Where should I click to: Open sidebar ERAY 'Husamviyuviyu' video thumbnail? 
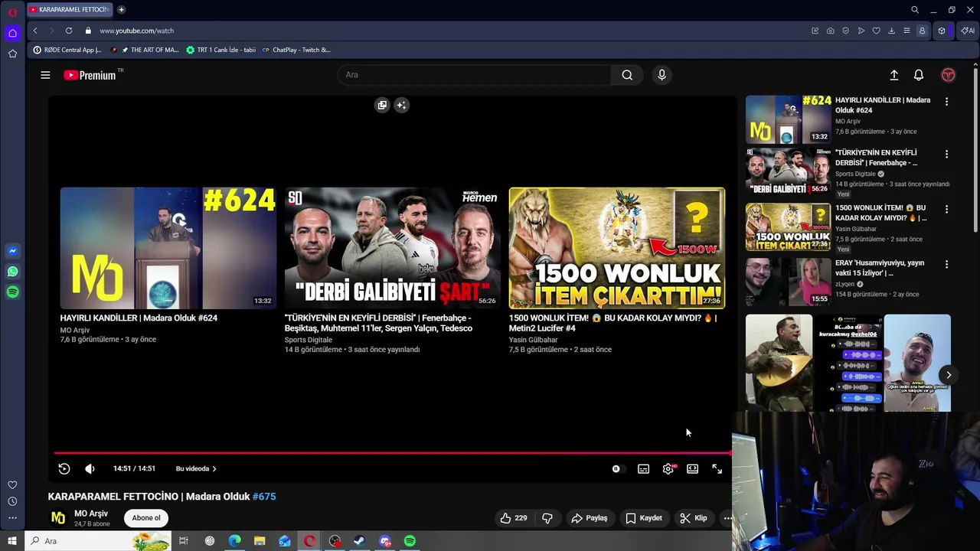(x=788, y=282)
